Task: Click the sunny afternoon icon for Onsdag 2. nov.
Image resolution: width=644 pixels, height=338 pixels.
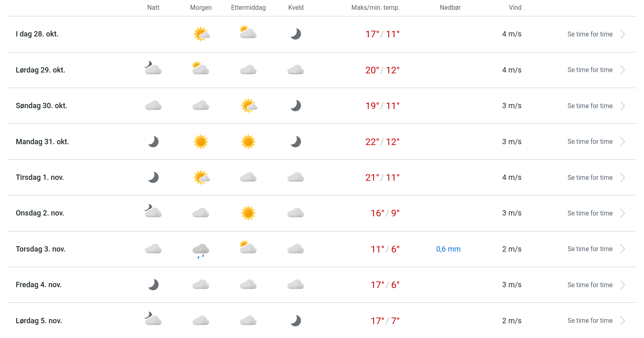Action: pos(248,213)
